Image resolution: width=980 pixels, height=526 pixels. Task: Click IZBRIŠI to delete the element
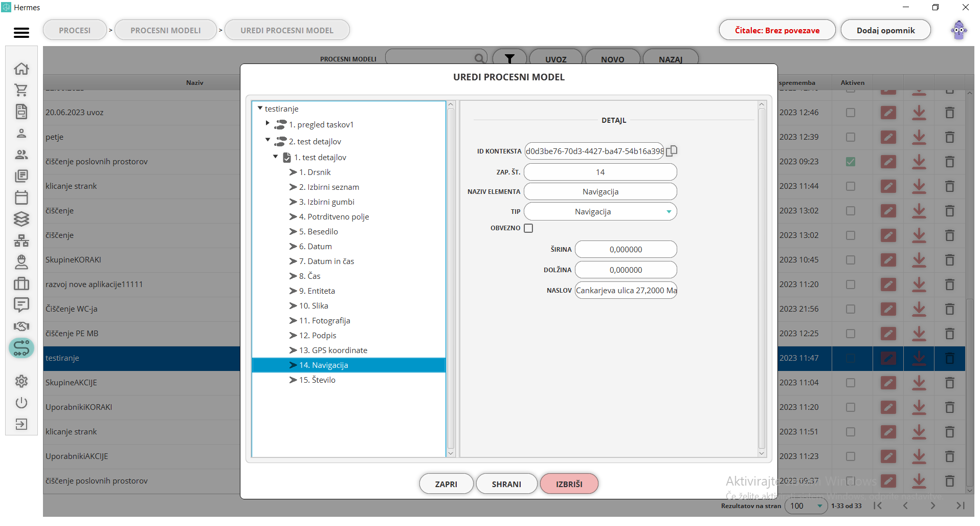tap(569, 484)
